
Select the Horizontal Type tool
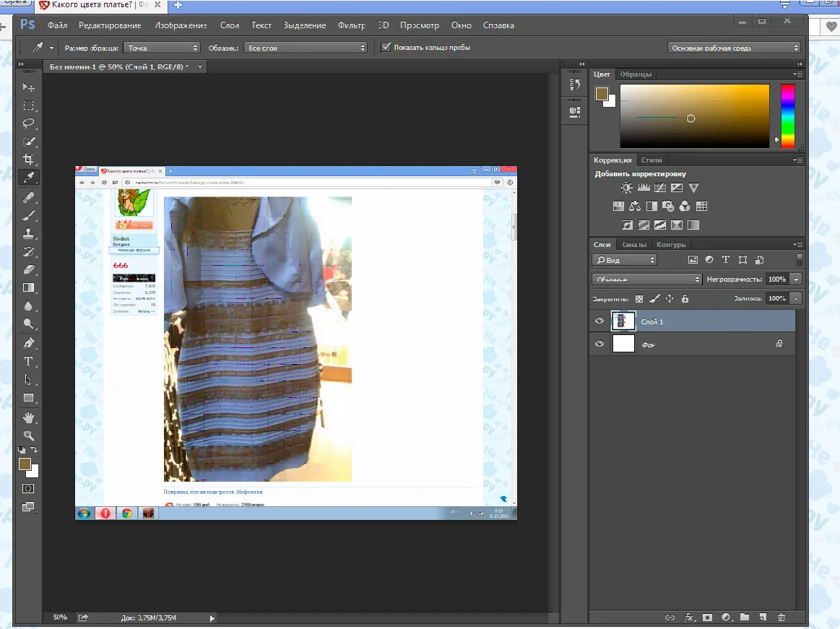[29, 361]
